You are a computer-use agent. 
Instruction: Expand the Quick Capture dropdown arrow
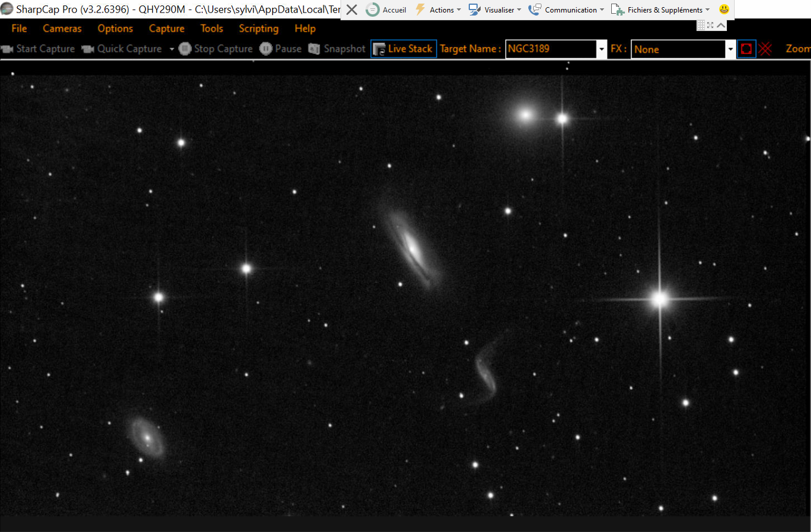172,49
